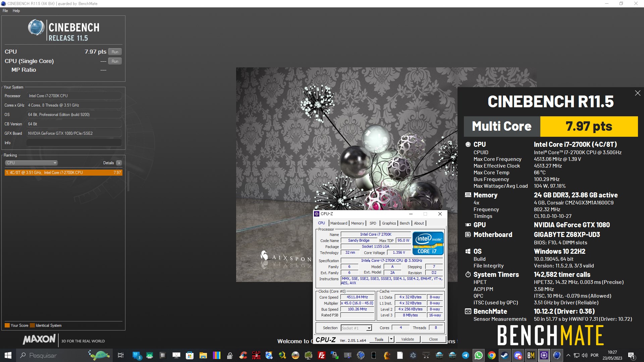Screen dimensions: 644x362
Task: Open the File menu in Cinebench
Action: click(x=5, y=11)
